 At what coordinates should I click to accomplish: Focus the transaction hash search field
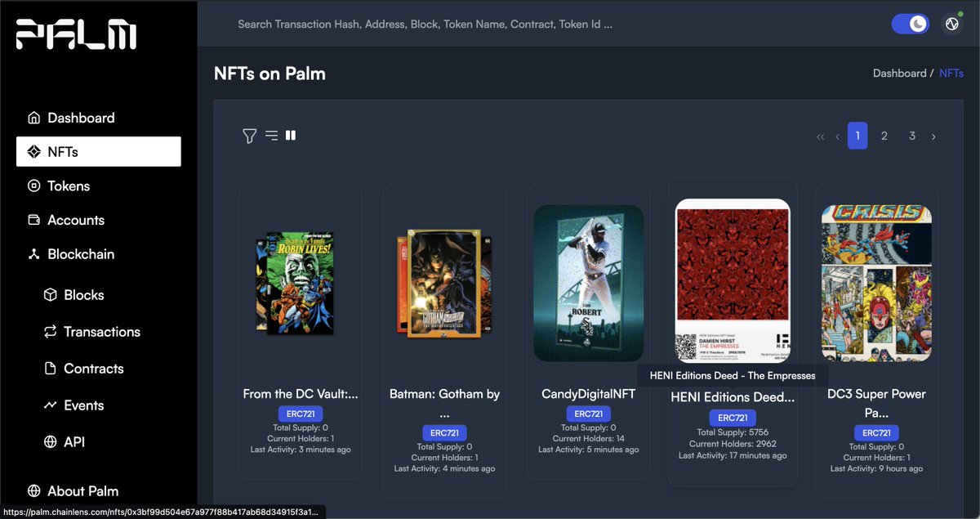tap(425, 25)
